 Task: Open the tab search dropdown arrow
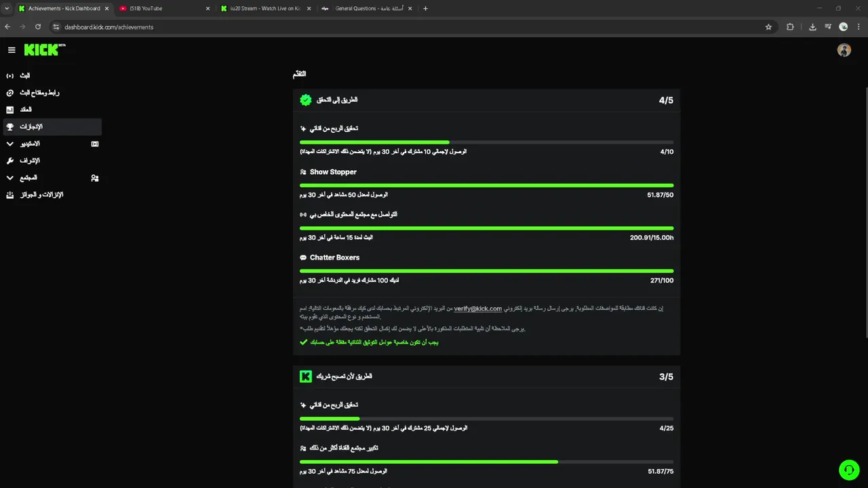tap(7, 9)
